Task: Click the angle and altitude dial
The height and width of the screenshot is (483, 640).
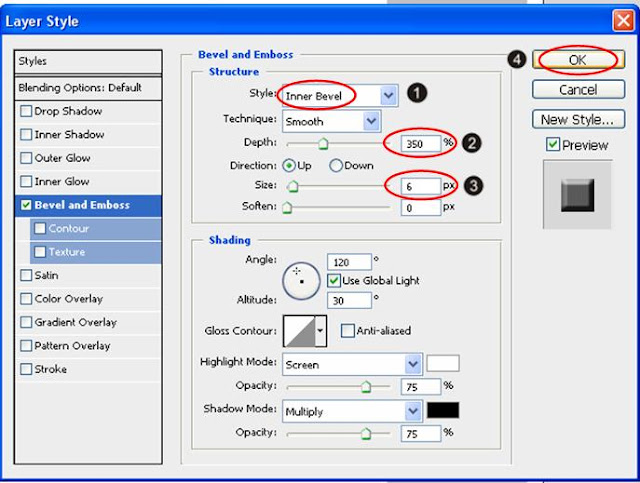Action: tap(301, 281)
